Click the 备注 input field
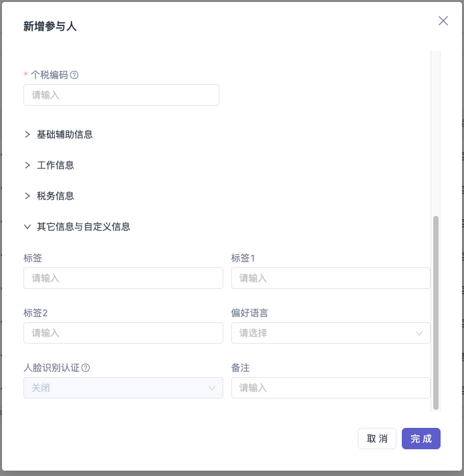 coord(331,388)
